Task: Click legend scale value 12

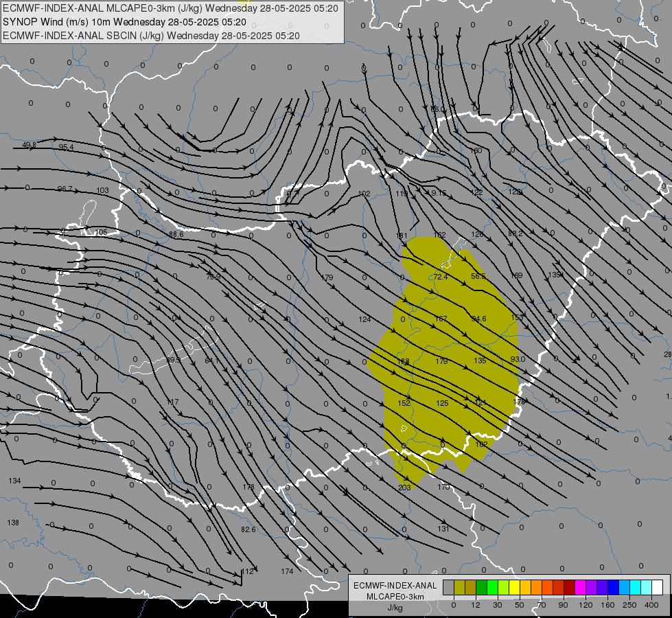Action: point(475,605)
